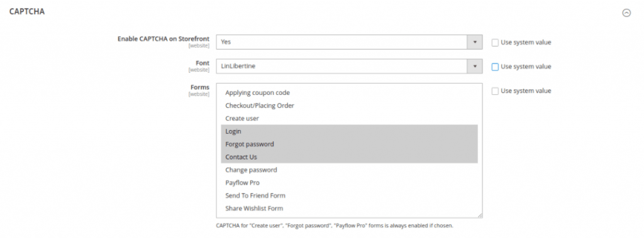Select Payflow Pro form option
Viewport: 644px width, 238px height.
[349, 183]
